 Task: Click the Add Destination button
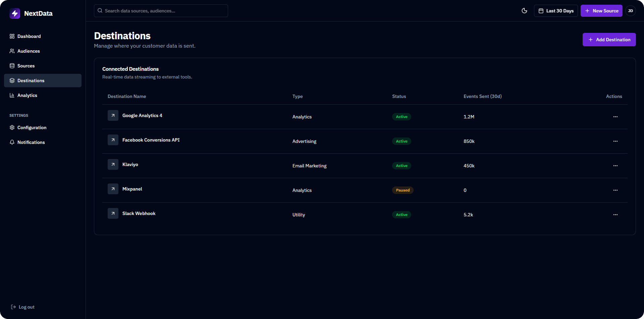click(x=609, y=40)
